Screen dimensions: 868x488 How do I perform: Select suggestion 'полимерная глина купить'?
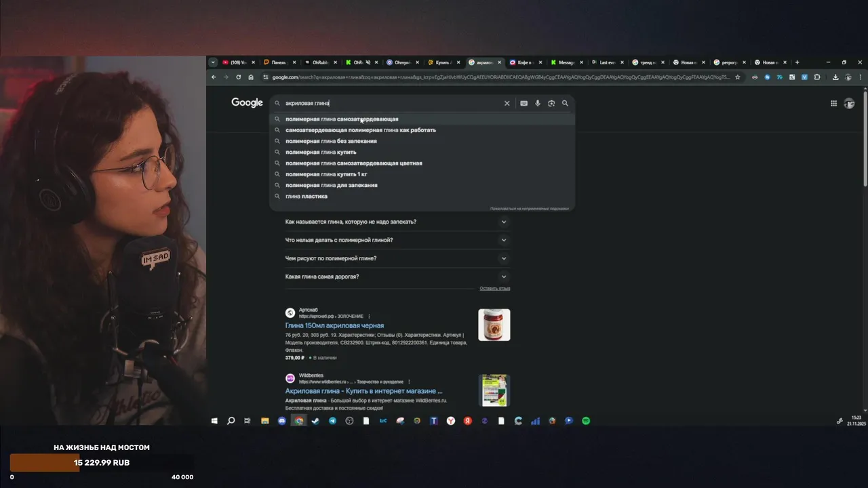pos(422,152)
